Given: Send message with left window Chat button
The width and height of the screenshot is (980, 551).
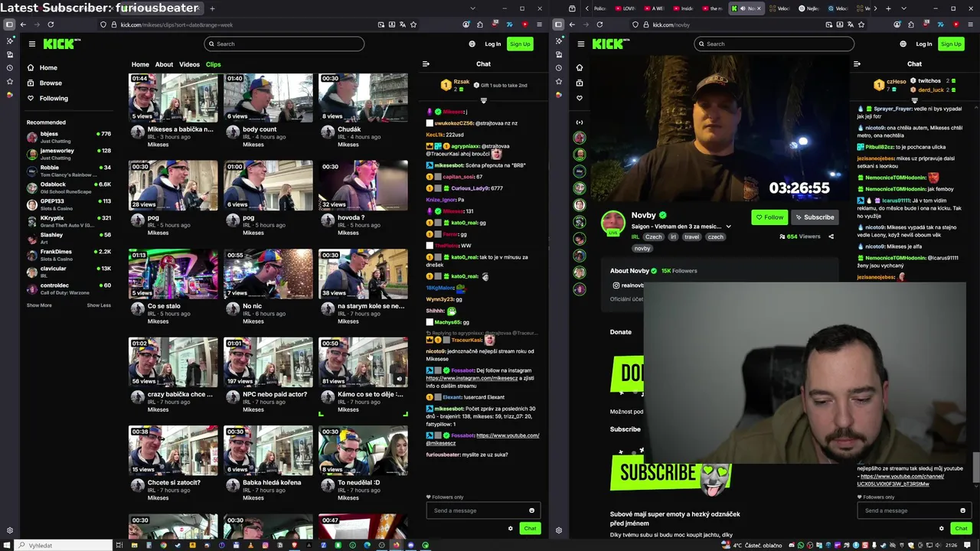Looking at the screenshot, I should click(x=530, y=528).
